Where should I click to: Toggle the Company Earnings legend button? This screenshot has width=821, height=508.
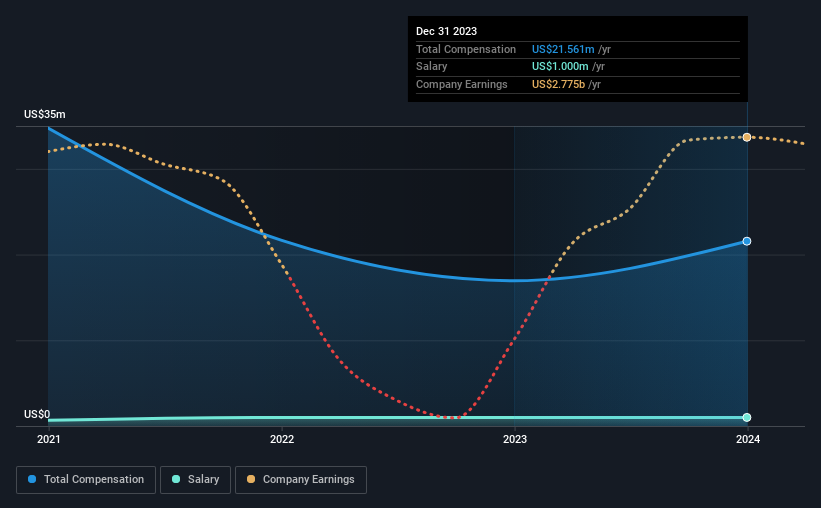click(x=301, y=480)
